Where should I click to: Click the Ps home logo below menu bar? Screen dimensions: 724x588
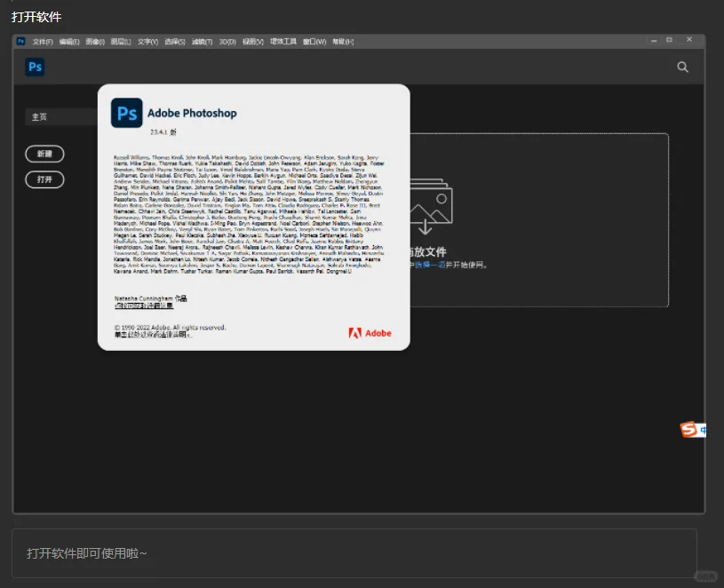pyautogui.click(x=36, y=67)
